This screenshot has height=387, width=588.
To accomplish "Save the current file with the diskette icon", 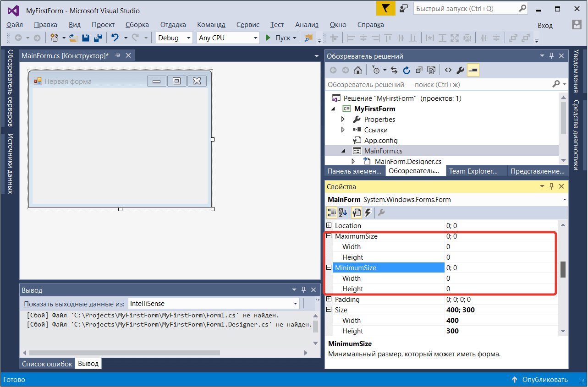I will 85,38.
